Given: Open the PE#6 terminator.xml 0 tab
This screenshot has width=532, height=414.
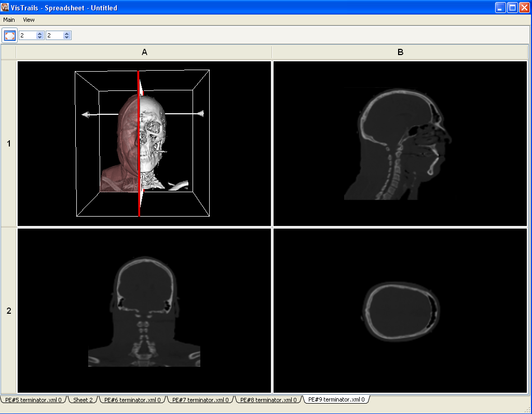Looking at the screenshot, I should [132, 400].
